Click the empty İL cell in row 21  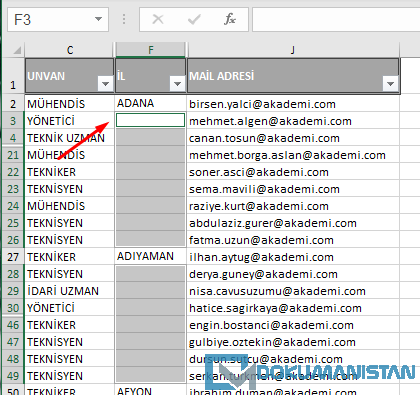(150, 154)
